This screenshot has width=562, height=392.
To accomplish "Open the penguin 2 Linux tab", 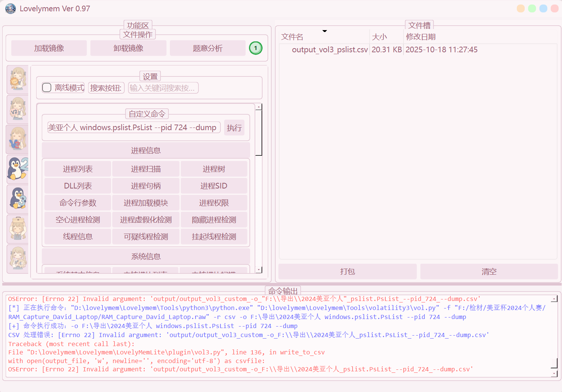I will (x=17, y=169).
